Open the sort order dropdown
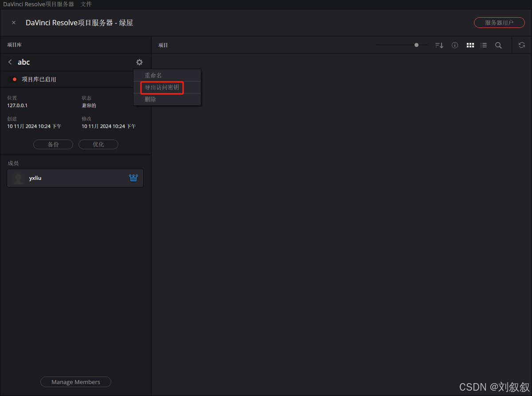The image size is (532, 396). pyautogui.click(x=438, y=45)
